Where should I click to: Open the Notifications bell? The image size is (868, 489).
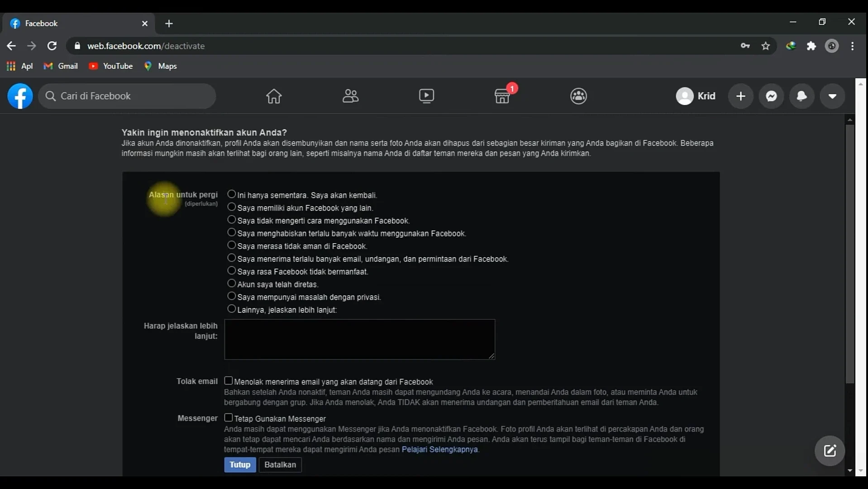click(801, 96)
